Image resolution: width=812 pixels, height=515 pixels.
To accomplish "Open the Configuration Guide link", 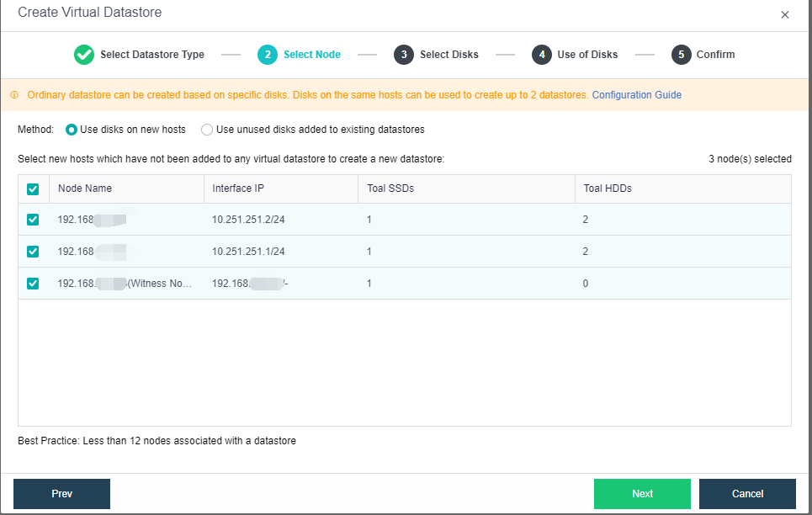I will [x=636, y=95].
